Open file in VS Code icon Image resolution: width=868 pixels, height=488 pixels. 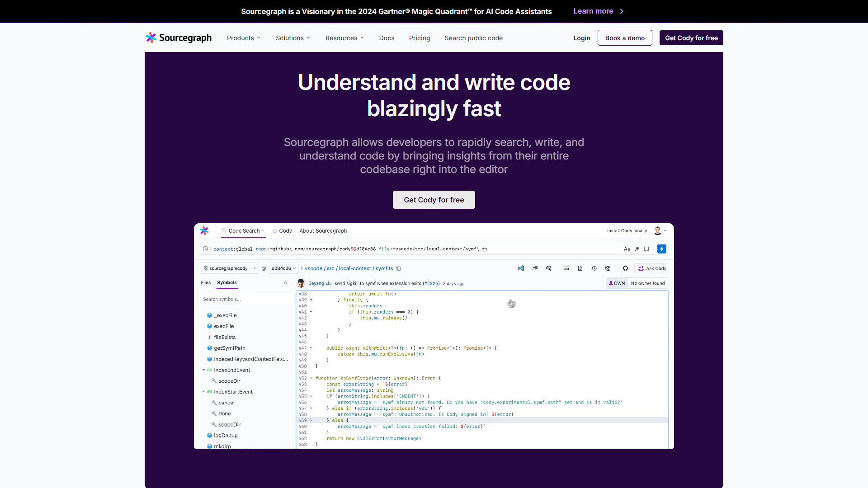click(x=521, y=268)
